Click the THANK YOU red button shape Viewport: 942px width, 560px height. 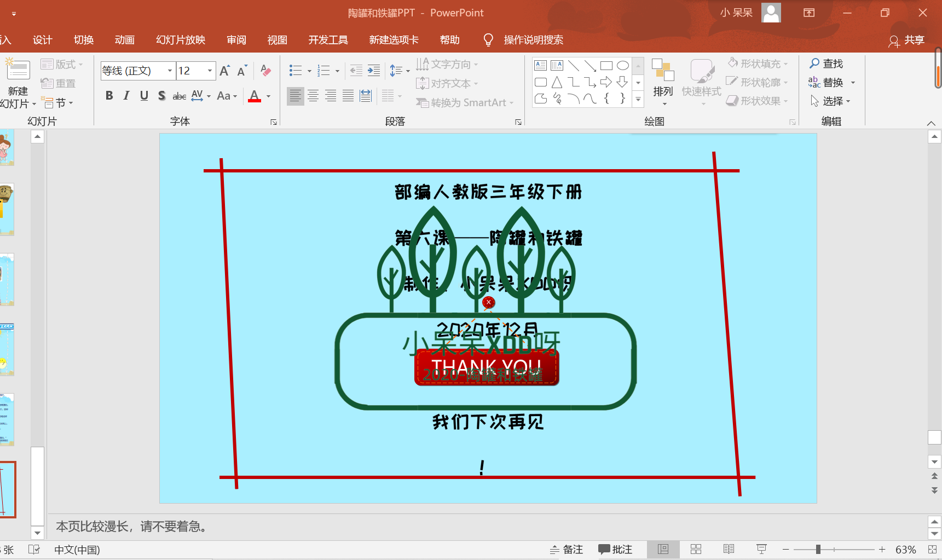click(x=487, y=367)
